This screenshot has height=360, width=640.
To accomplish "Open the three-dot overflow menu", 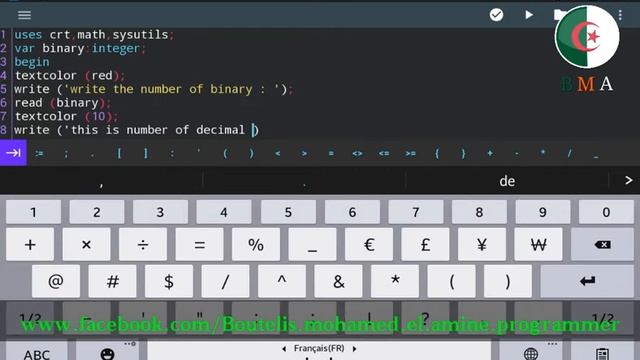I will point(620,15).
